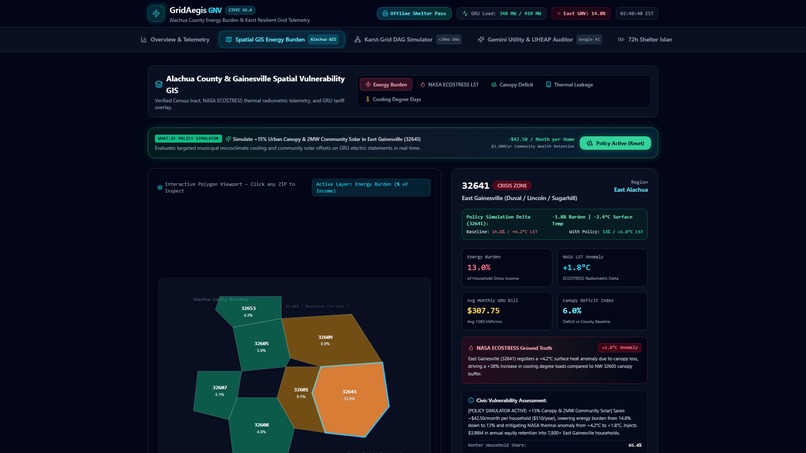Click the flame icon in NASA ECOSTRESS Ground Truth
The height and width of the screenshot is (453, 806).
[471, 348]
